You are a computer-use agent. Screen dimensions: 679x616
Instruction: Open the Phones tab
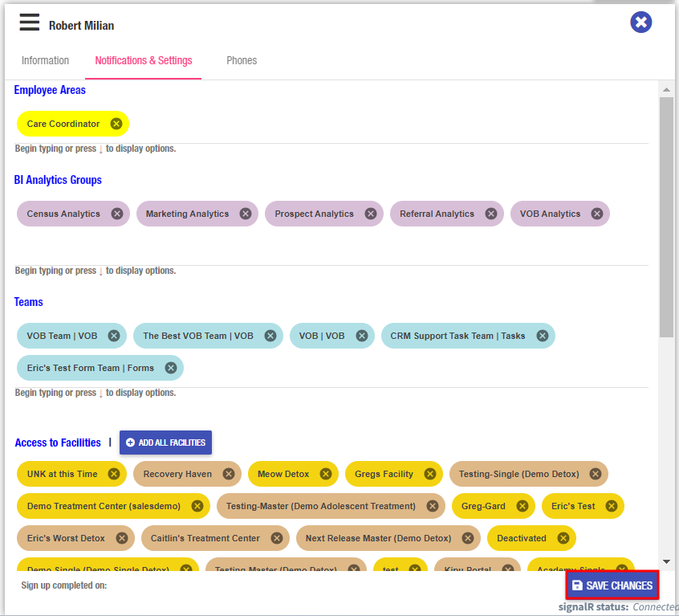pos(242,61)
